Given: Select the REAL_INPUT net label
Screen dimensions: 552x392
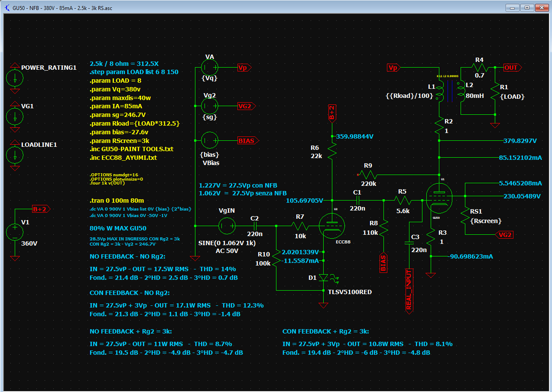Looking at the screenshot, I should [x=409, y=289].
